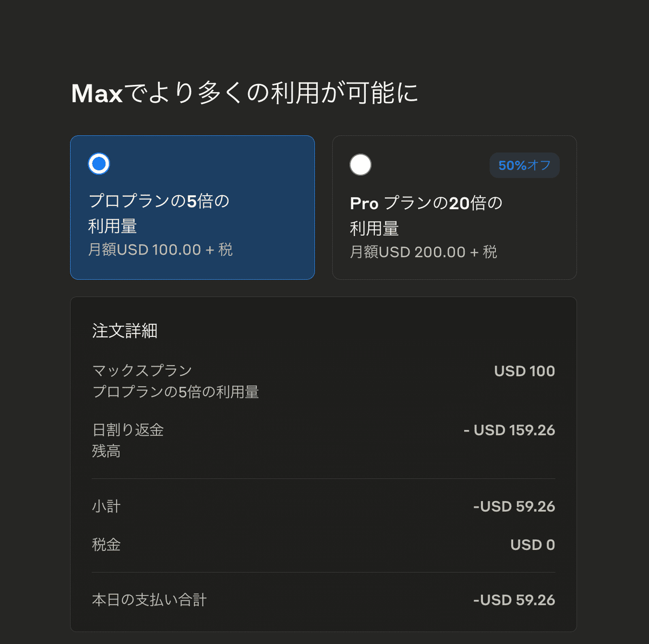Select the 20x Pro usage radio button
This screenshot has height=644, width=649.
361,165
